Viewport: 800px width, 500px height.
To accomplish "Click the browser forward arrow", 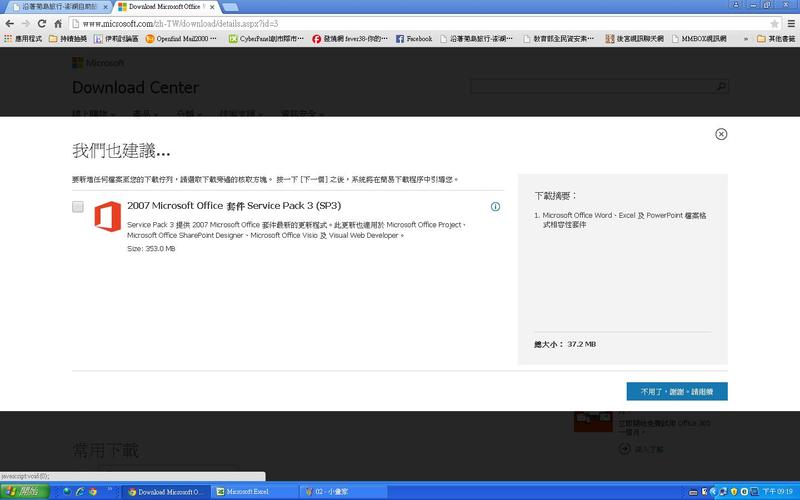I will 26,23.
